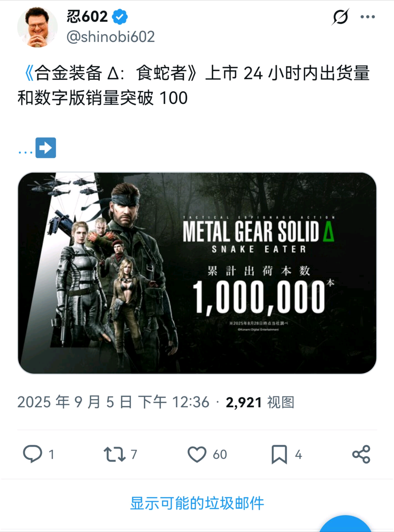
Task: Open the @shinobi602 handle
Action: click(x=111, y=37)
